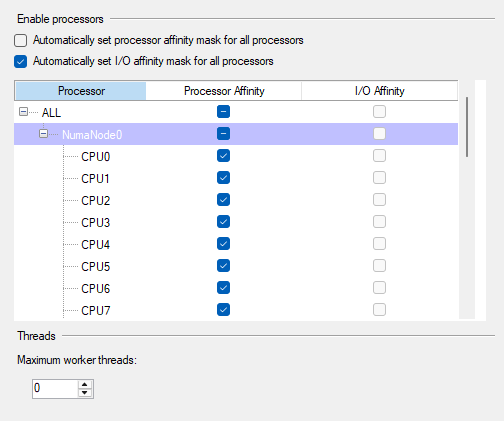Decrease maximum worker threads with down arrow

[85, 393]
